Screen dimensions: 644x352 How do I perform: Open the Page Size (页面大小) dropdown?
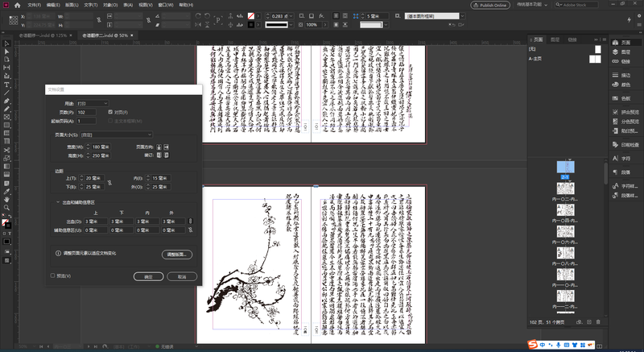tap(115, 135)
